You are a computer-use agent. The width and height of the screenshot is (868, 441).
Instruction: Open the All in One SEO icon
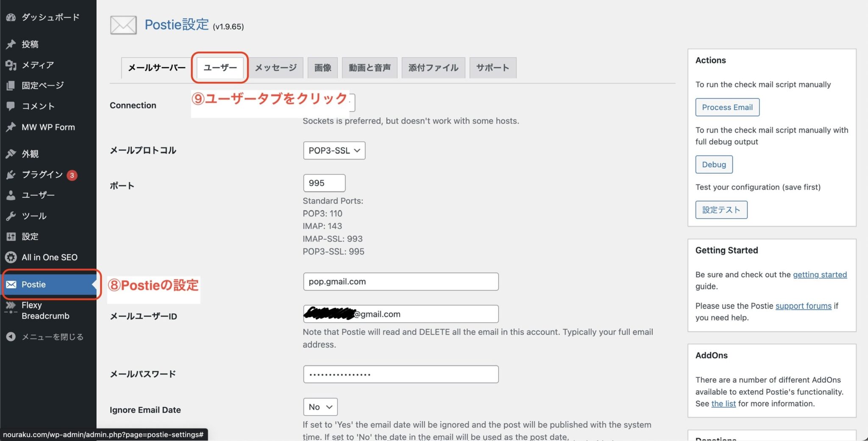click(x=11, y=257)
